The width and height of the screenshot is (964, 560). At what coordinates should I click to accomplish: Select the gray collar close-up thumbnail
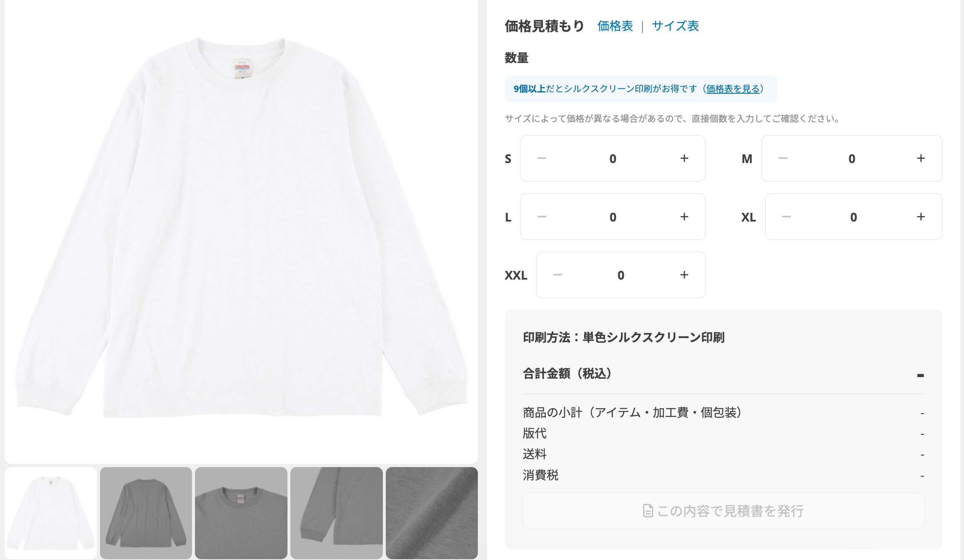click(x=241, y=513)
